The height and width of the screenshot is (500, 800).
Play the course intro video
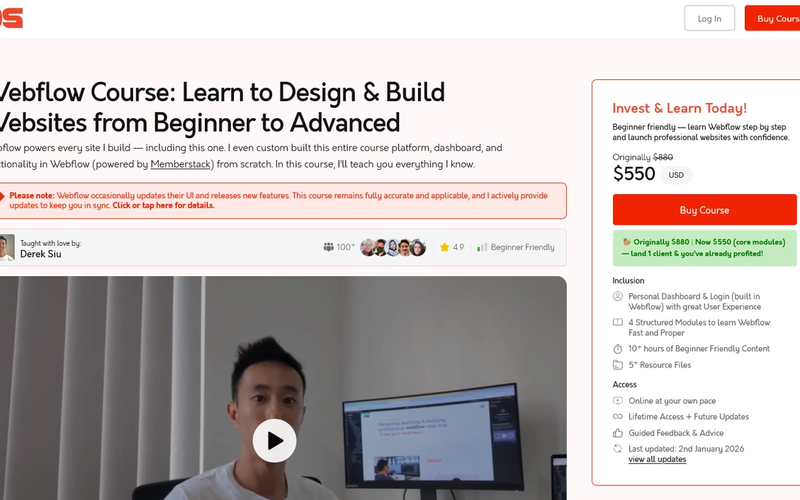pos(274,441)
